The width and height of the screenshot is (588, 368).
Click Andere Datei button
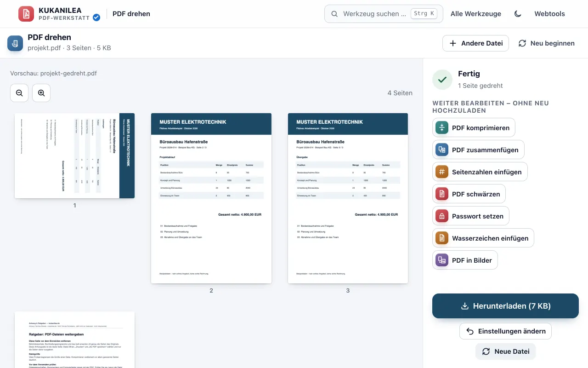(475, 43)
